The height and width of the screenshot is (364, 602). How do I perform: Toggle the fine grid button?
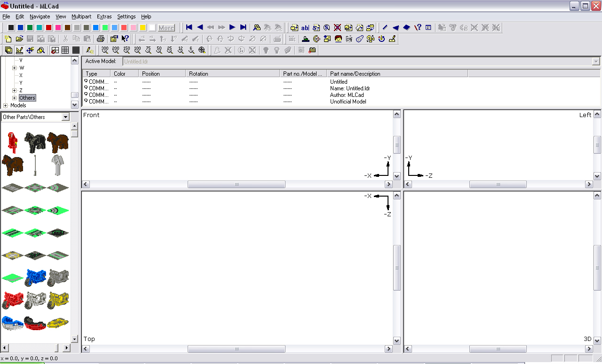(76, 50)
